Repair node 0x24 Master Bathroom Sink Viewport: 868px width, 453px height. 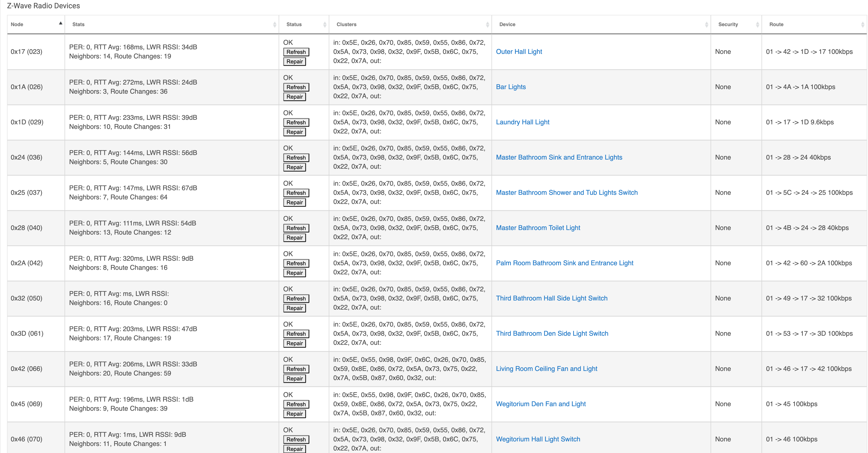click(294, 167)
